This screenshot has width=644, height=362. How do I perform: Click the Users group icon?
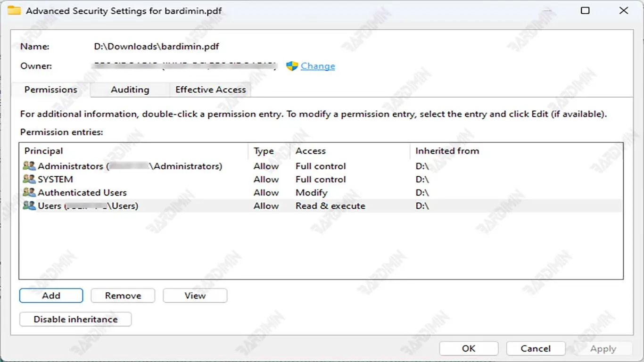[29, 206]
